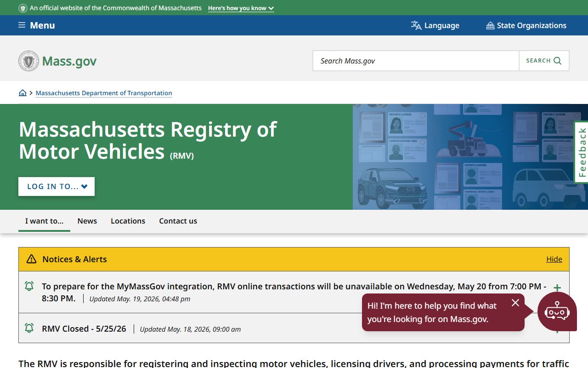This screenshot has width=588, height=368.
Task: Click the Massachusetts state seal logo
Action: [x=28, y=61]
